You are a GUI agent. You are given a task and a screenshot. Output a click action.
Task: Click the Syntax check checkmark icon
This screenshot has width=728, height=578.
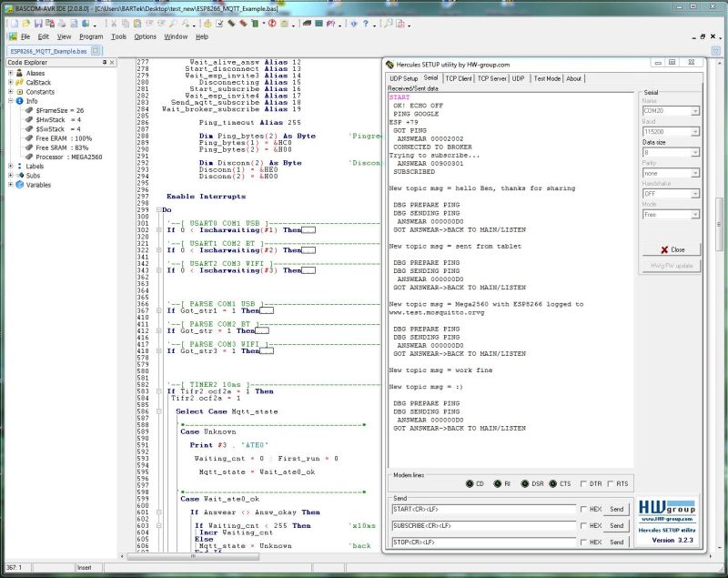(x=219, y=24)
